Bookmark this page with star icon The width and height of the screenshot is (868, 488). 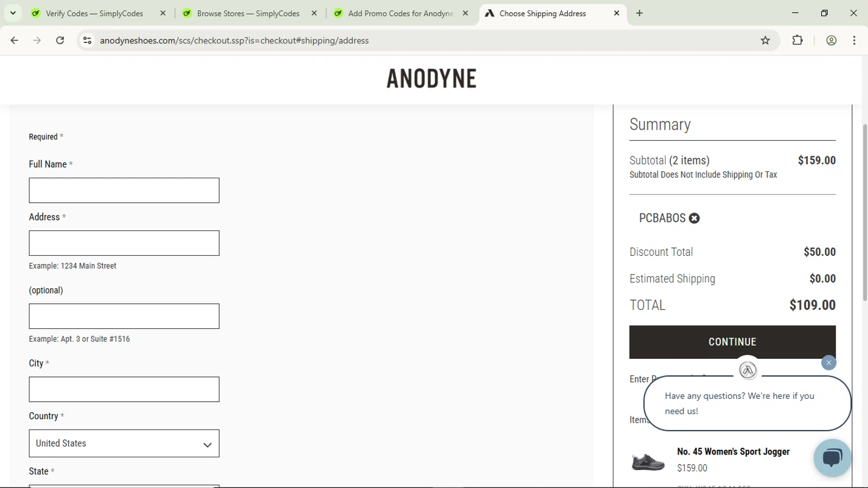pos(765,41)
